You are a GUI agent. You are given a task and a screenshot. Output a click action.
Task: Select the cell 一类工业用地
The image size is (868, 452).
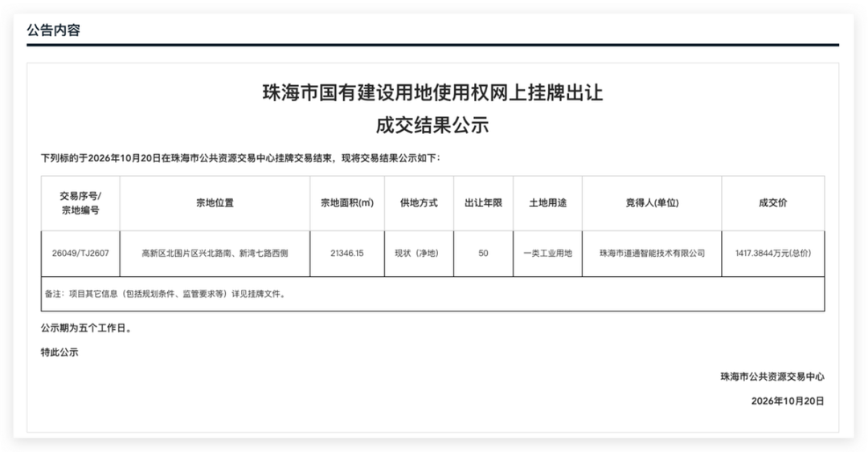[x=547, y=254]
